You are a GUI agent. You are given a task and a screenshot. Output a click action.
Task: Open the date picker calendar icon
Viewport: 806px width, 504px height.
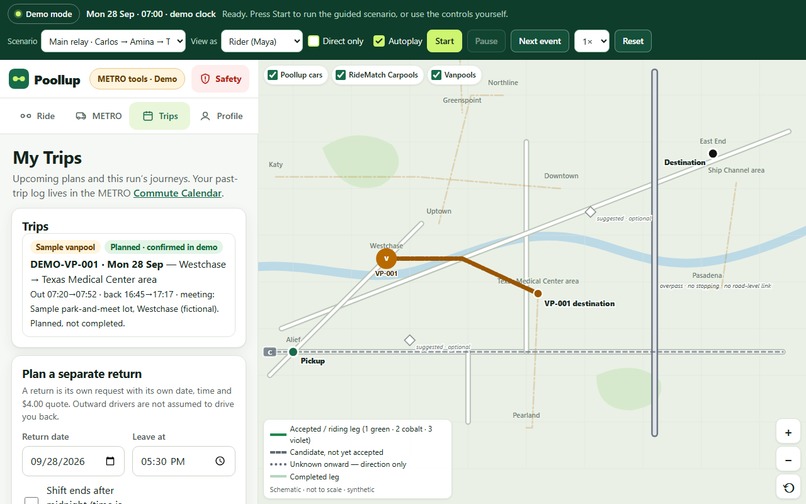110,461
